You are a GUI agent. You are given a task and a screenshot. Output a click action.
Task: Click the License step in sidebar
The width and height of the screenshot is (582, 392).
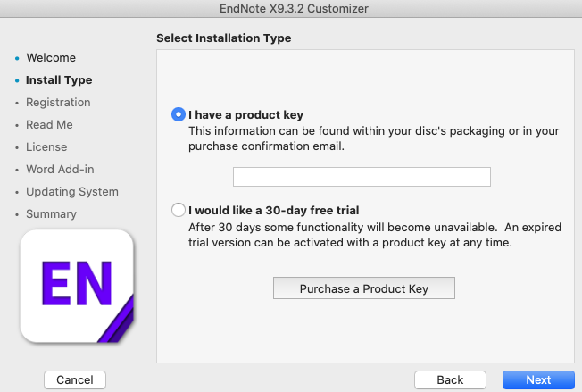(46, 146)
